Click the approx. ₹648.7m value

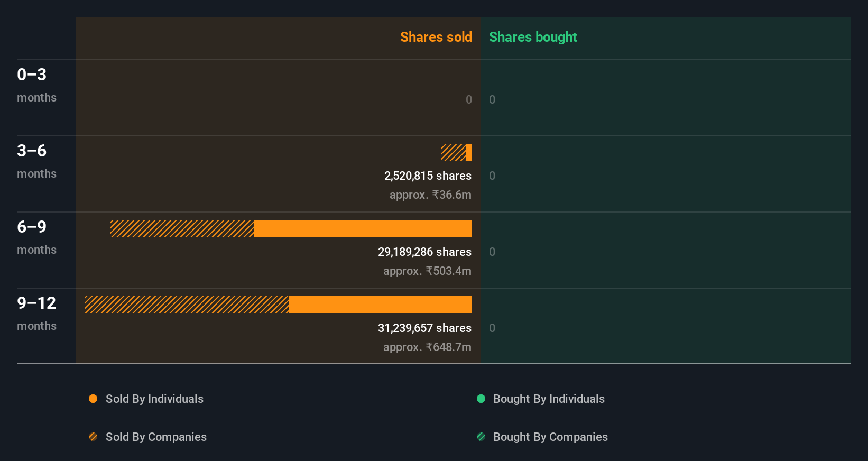coord(427,347)
